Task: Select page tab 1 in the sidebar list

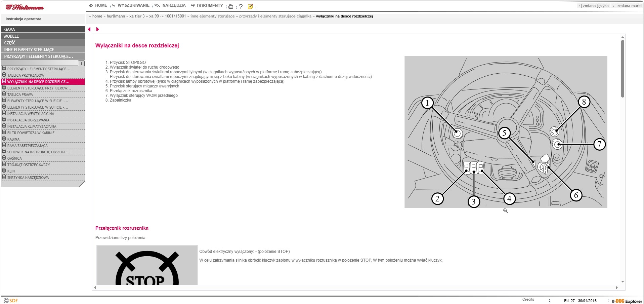Action: pyautogui.click(x=81, y=63)
